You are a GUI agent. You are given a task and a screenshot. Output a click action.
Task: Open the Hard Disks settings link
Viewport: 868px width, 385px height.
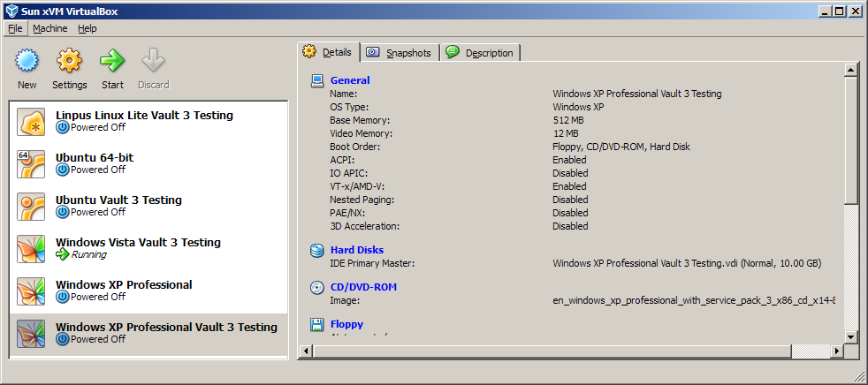356,250
